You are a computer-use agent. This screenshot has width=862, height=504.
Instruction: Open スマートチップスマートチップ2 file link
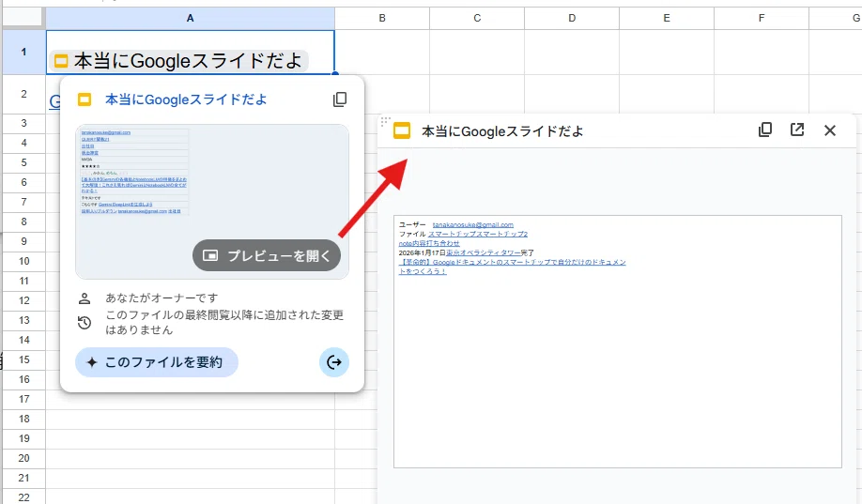tap(478, 234)
